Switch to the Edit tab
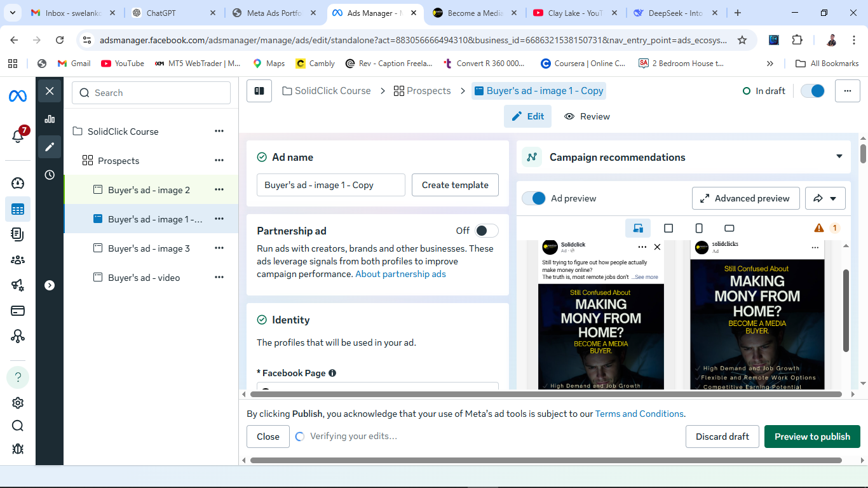 click(528, 116)
